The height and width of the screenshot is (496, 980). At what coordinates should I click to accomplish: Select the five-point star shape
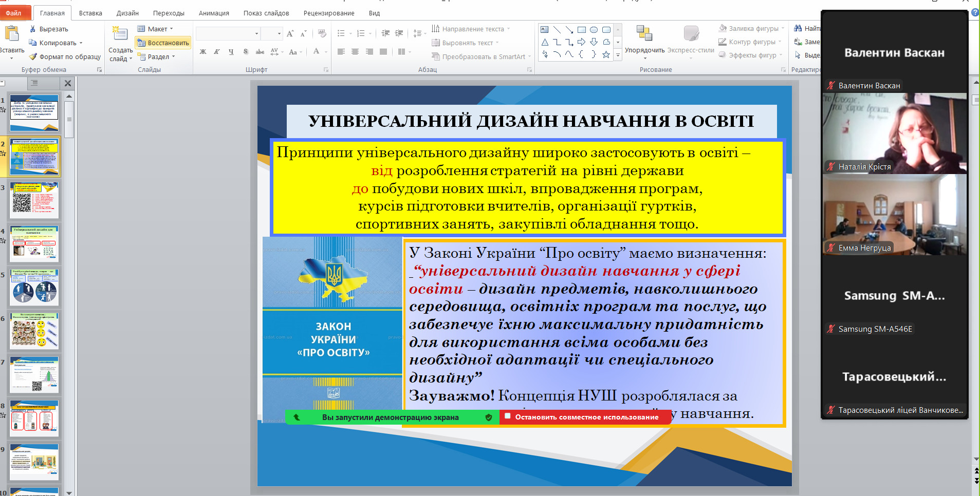[606, 54]
